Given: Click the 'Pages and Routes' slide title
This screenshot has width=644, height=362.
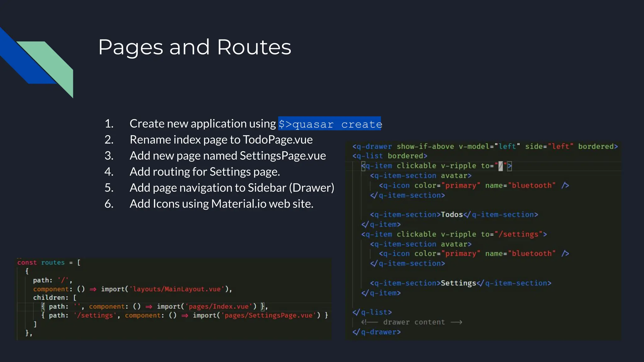Looking at the screenshot, I should pos(195,47).
